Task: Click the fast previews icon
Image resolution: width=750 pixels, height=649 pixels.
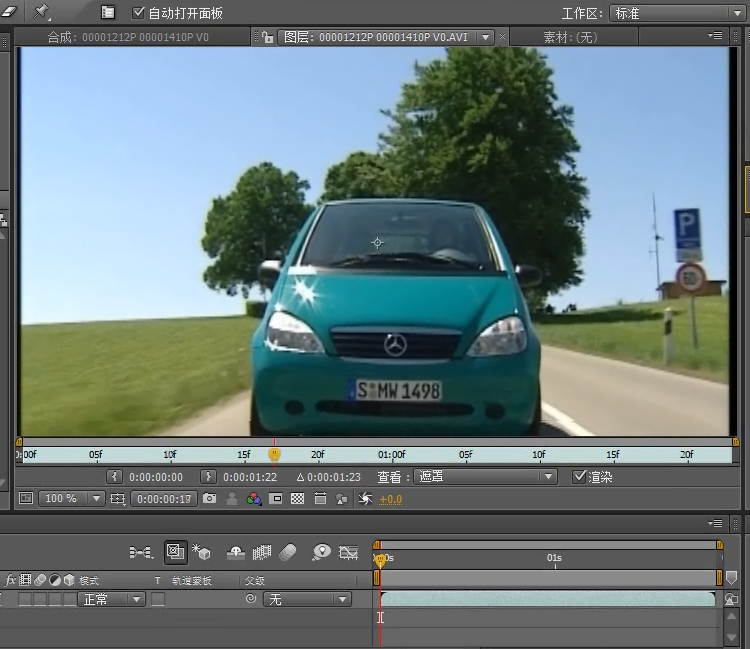Action: pyautogui.click(x=342, y=499)
